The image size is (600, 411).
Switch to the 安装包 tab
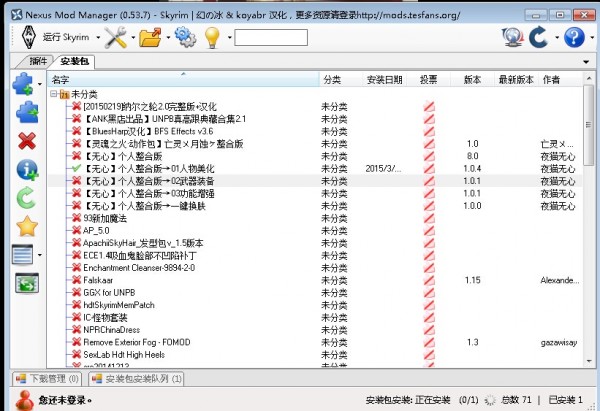click(x=75, y=61)
